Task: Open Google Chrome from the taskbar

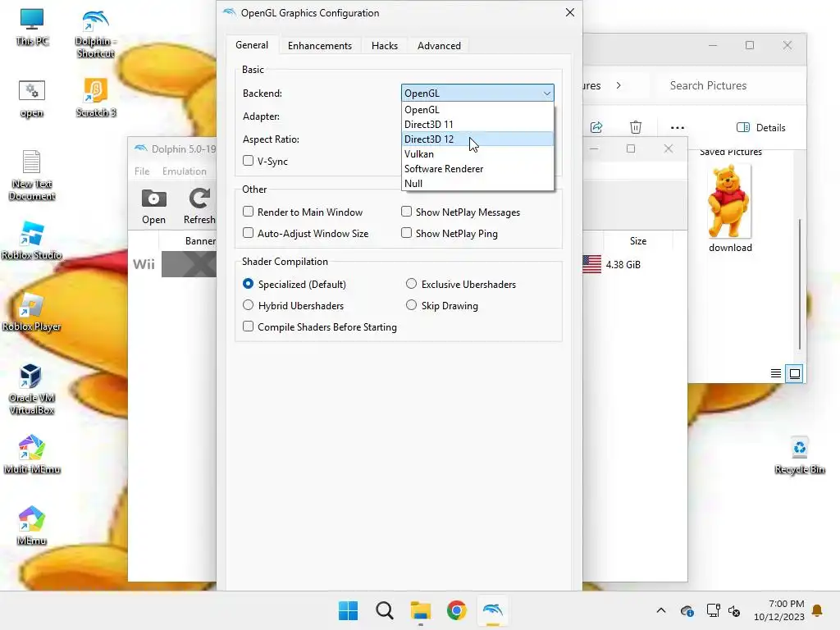Action: tap(456, 610)
